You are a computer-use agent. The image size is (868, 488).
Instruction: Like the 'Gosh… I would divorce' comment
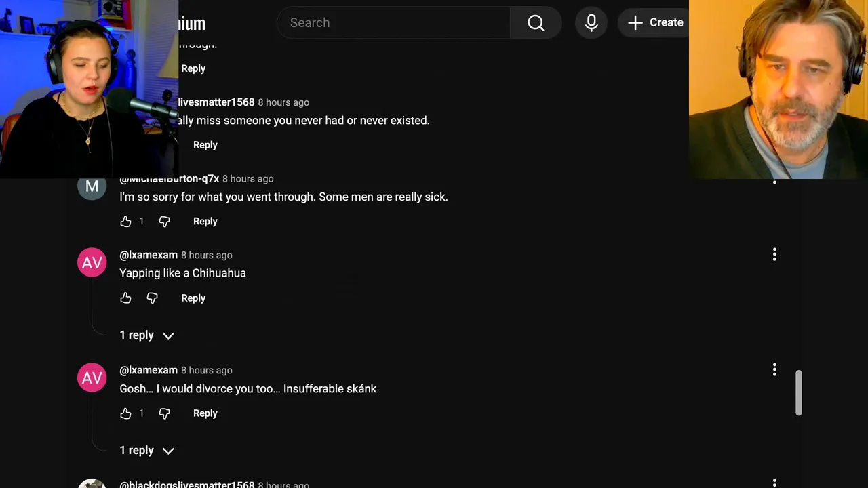(x=125, y=413)
